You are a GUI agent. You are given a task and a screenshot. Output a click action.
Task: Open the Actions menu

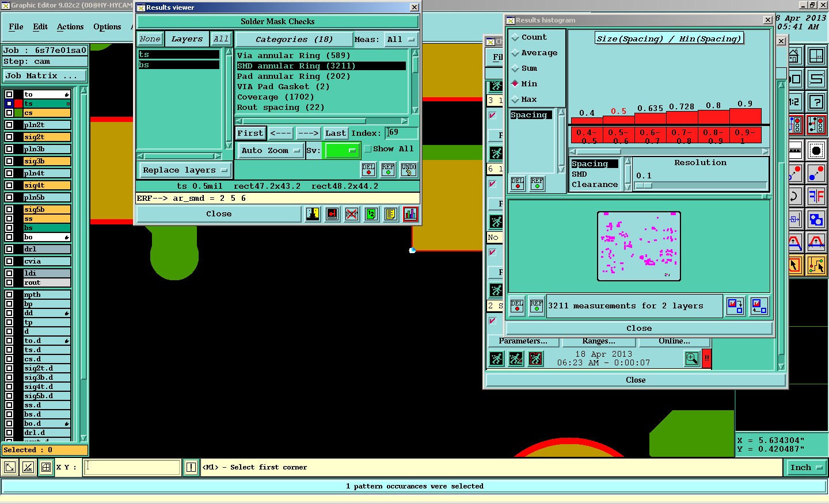point(70,27)
